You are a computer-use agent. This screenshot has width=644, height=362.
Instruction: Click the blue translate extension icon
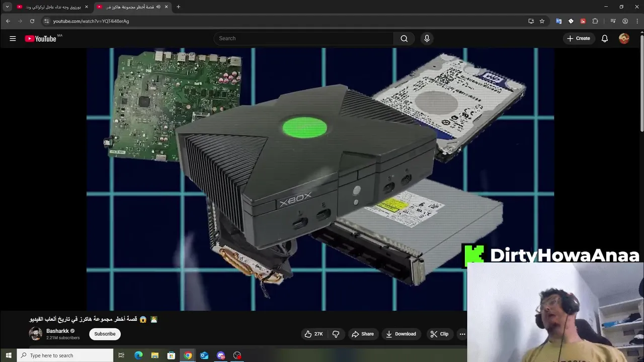click(x=558, y=21)
